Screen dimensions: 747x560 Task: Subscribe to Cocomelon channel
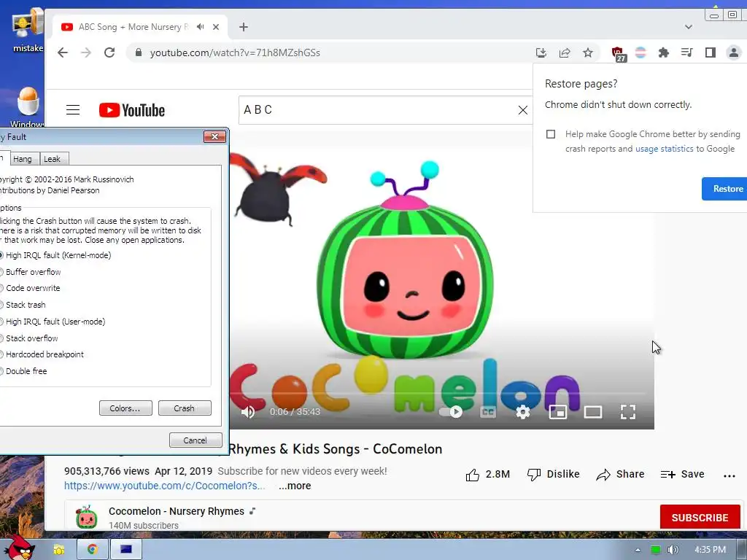700,517
